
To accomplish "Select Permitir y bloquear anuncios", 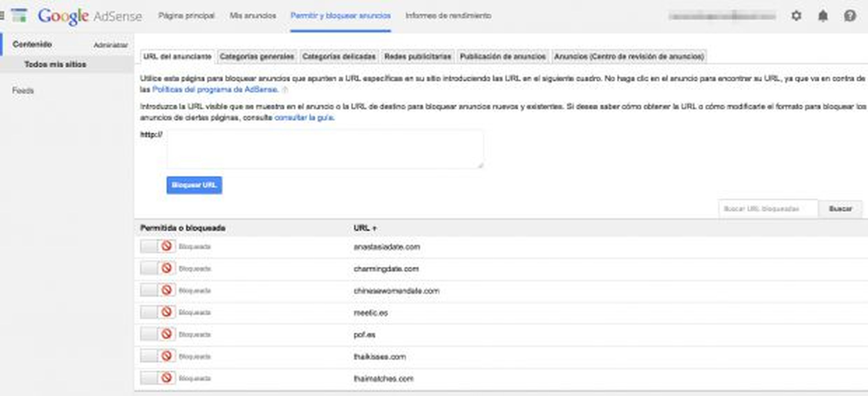I will coord(341,16).
